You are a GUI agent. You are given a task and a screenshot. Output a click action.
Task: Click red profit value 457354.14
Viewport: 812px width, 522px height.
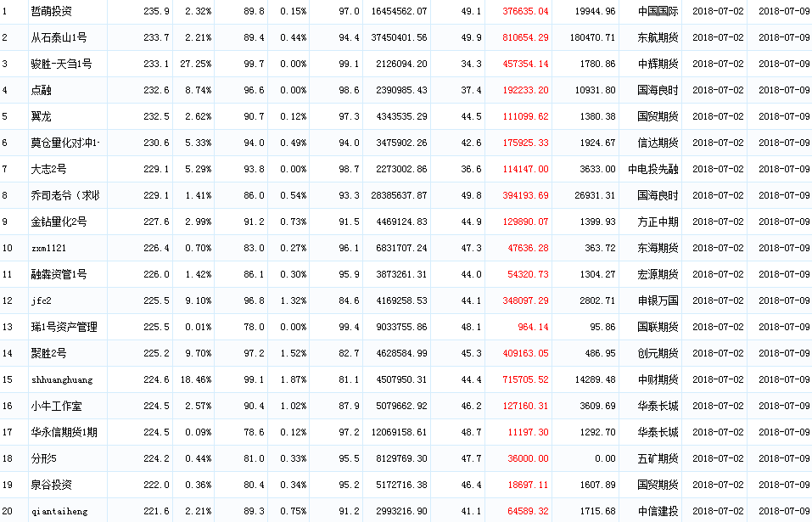pos(525,64)
